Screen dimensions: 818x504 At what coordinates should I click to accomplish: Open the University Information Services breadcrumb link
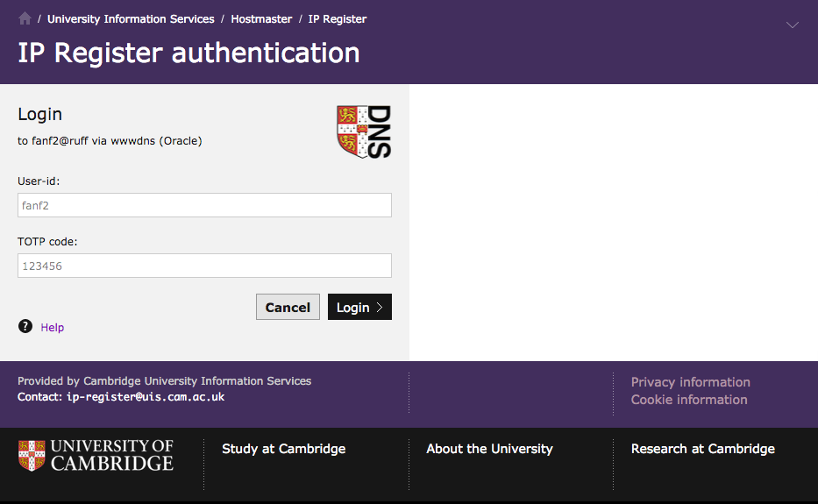pos(131,18)
